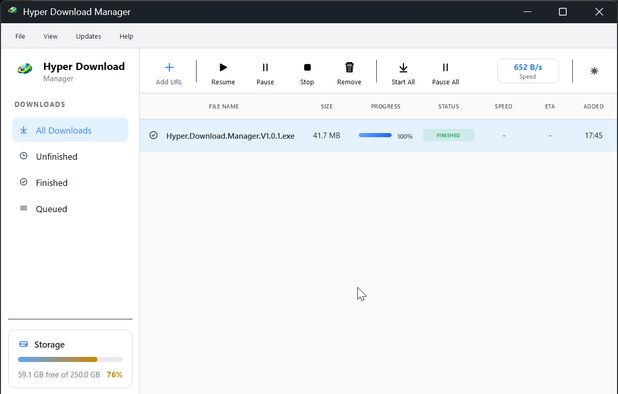
Task: Sort by the FILE NAME column header
Action: click(x=223, y=106)
